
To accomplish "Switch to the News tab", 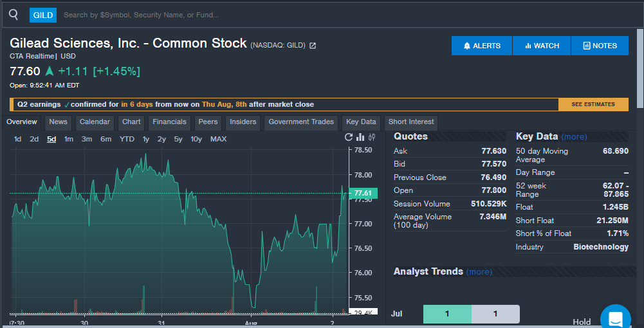I will point(58,122).
